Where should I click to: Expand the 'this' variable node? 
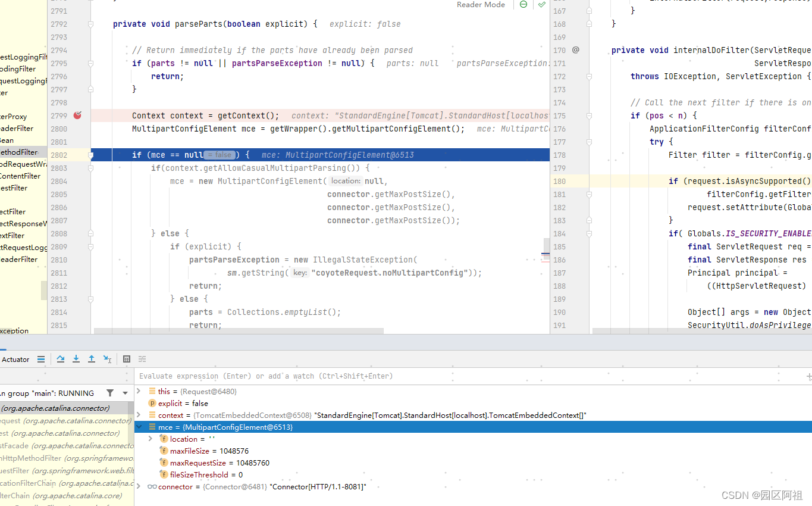(139, 391)
